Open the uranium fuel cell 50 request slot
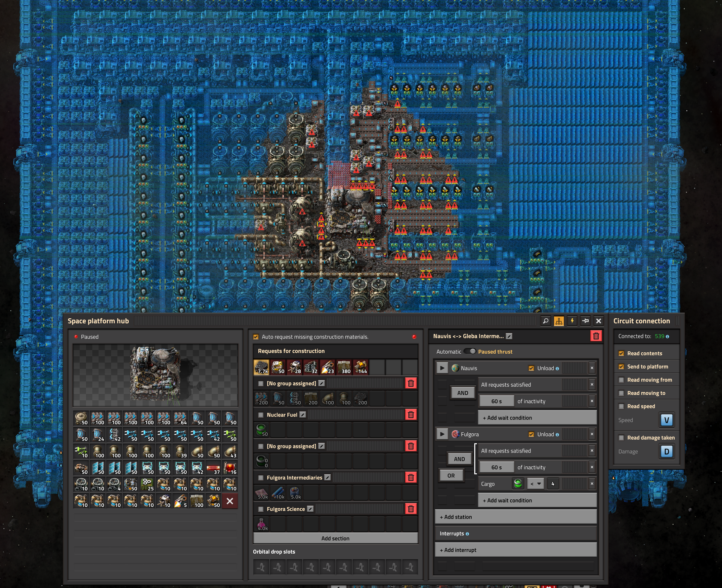Screen dimensions: 722x588 click(x=261, y=430)
